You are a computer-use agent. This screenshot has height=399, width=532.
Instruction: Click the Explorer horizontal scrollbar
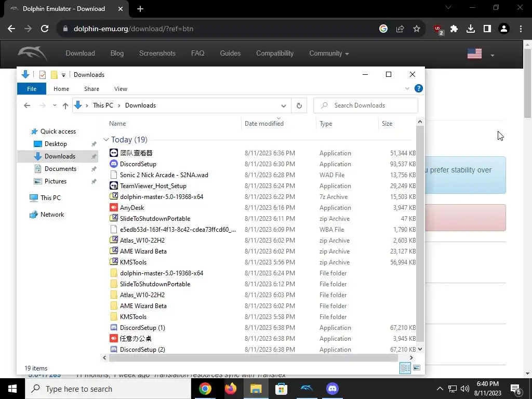click(x=253, y=357)
